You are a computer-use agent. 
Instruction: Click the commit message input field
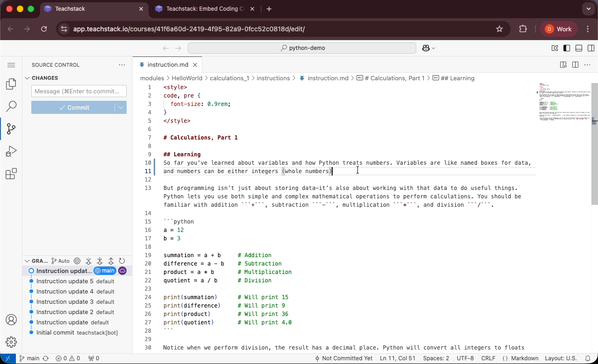point(78,91)
